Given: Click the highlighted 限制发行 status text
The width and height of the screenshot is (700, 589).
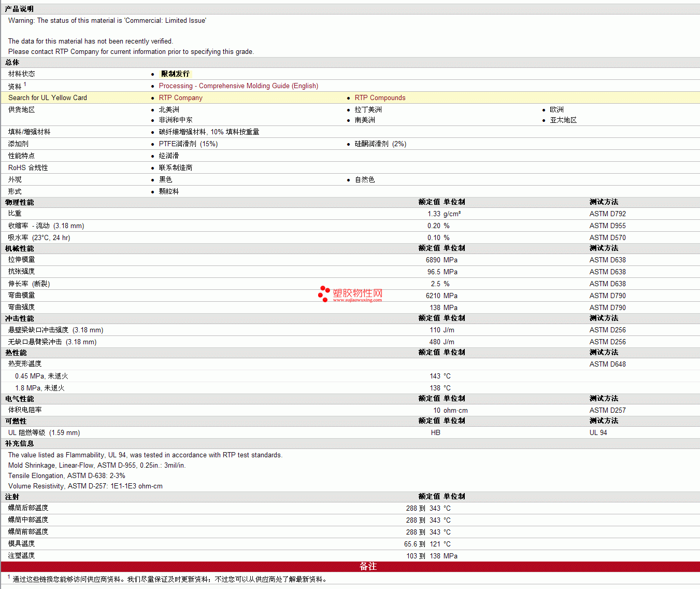Looking at the screenshot, I should tap(175, 74).
